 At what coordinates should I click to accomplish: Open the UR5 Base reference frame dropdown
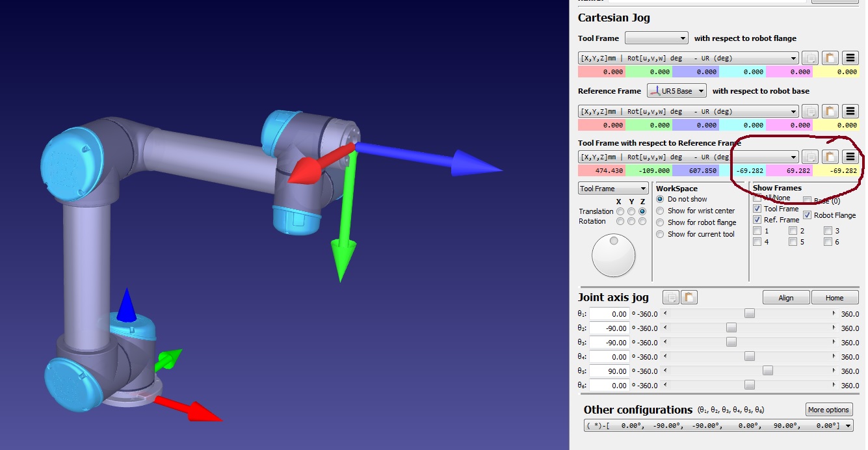[x=676, y=91]
